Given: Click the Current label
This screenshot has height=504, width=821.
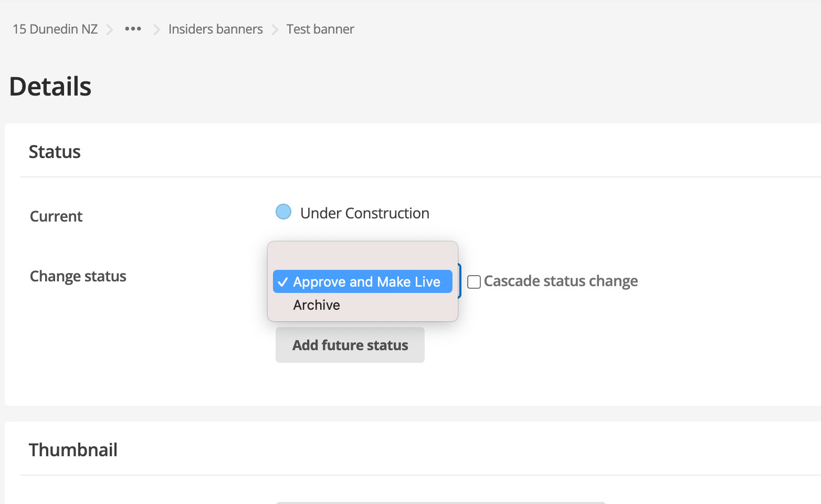Looking at the screenshot, I should click(x=56, y=216).
